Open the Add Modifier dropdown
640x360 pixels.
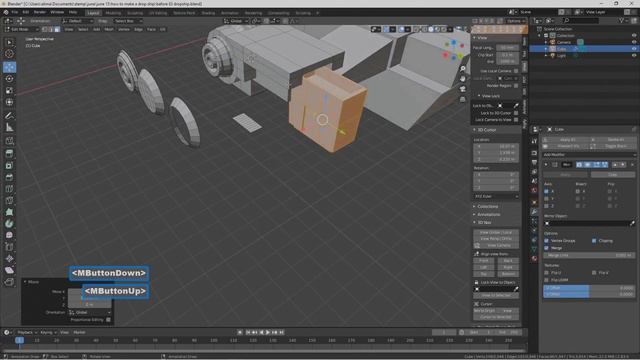point(589,155)
